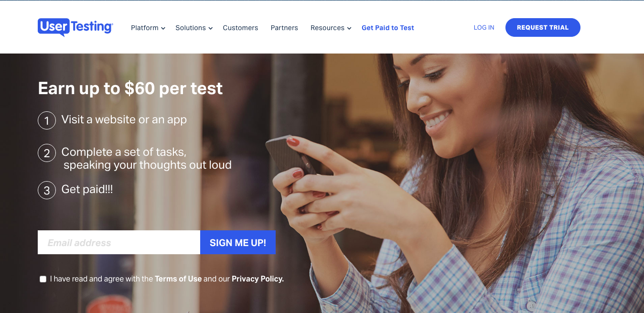This screenshot has height=313, width=644.
Task: Click the REQUEST TRIAL button
Action: point(543,27)
